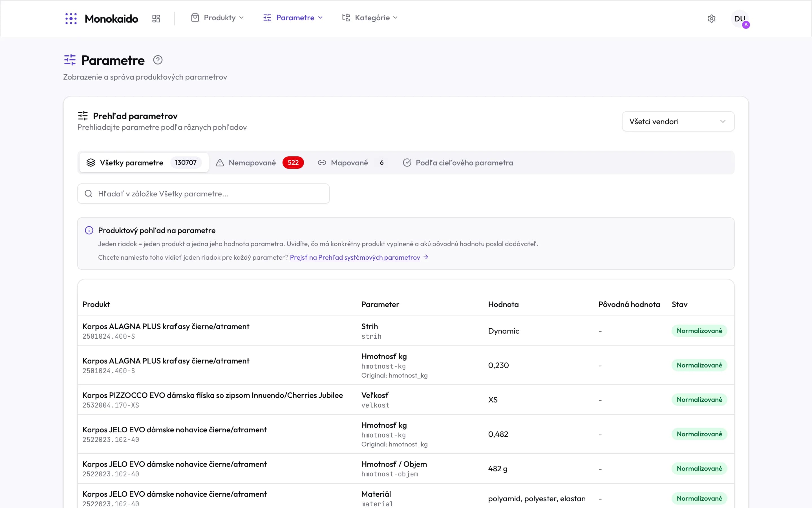This screenshot has height=508, width=812.
Task: Click the polyamid, polyester, elastan value
Action: coord(537,499)
